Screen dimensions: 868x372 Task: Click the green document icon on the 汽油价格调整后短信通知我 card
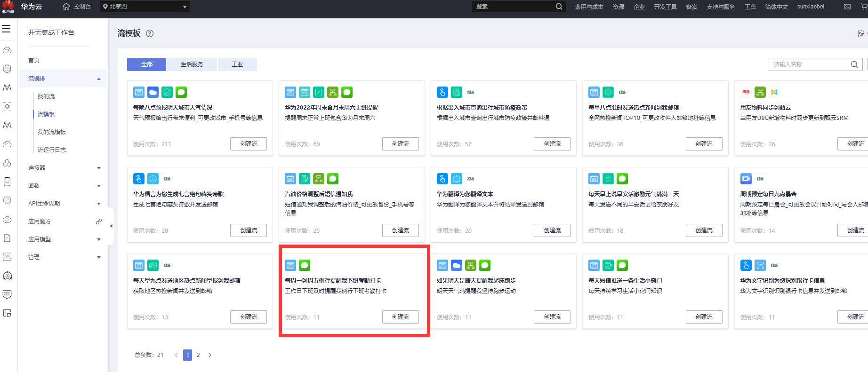(305, 179)
